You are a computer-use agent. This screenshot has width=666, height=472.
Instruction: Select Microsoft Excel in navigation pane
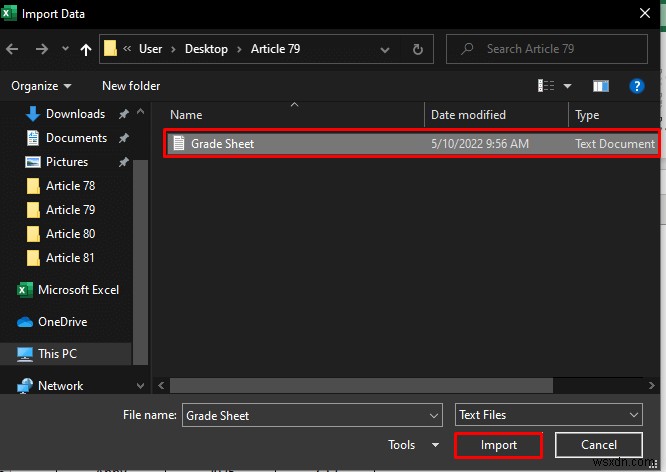click(78, 290)
